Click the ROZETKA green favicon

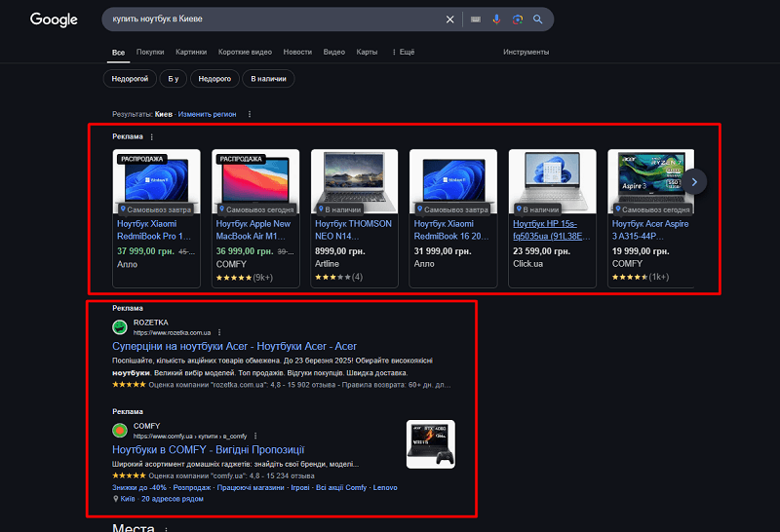click(x=119, y=327)
